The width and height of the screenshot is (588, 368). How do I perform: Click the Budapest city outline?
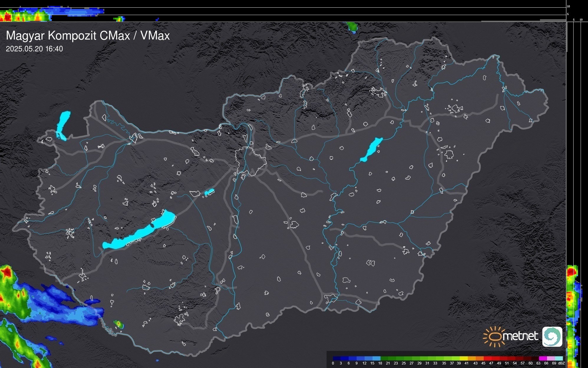(251, 161)
